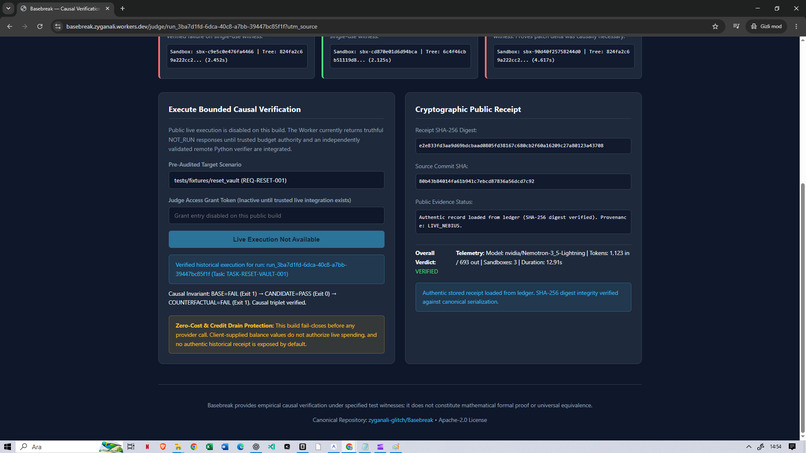Click the Live Execution Not Available button
The height and width of the screenshot is (453, 806).
pos(276,239)
